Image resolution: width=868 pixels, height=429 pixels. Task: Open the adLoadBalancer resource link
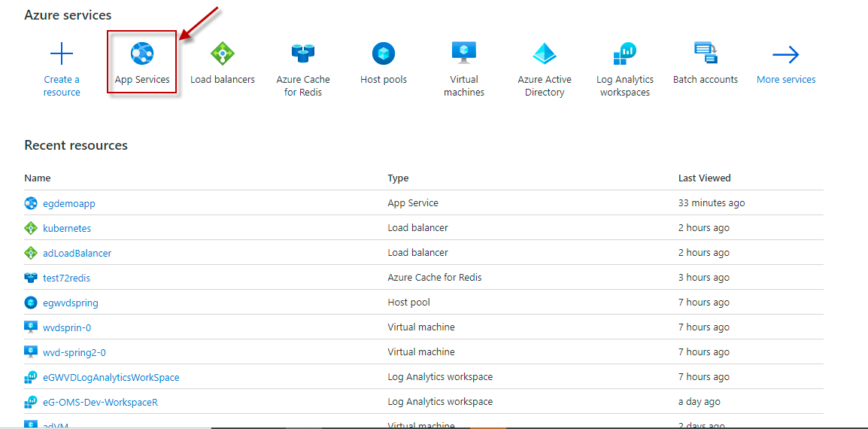click(77, 253)
